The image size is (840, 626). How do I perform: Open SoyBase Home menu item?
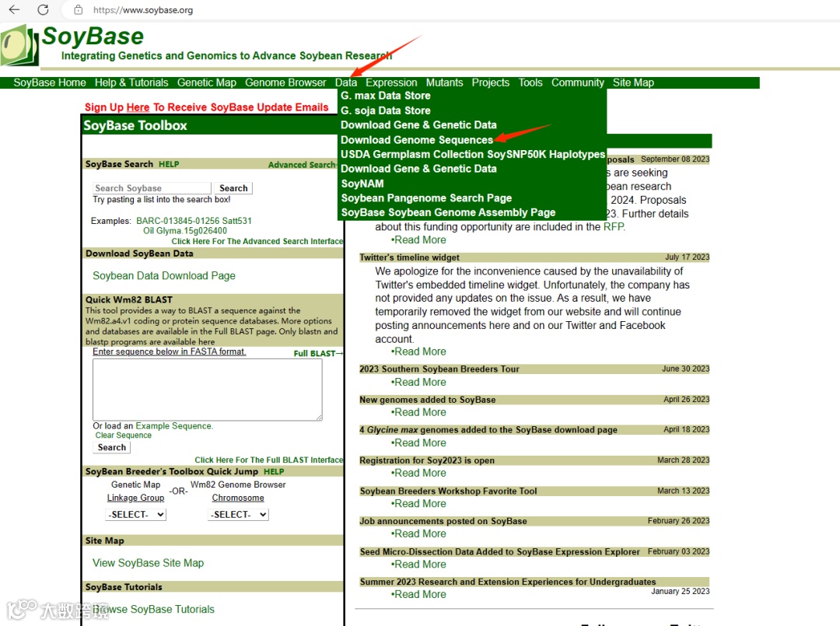point(49,82)
